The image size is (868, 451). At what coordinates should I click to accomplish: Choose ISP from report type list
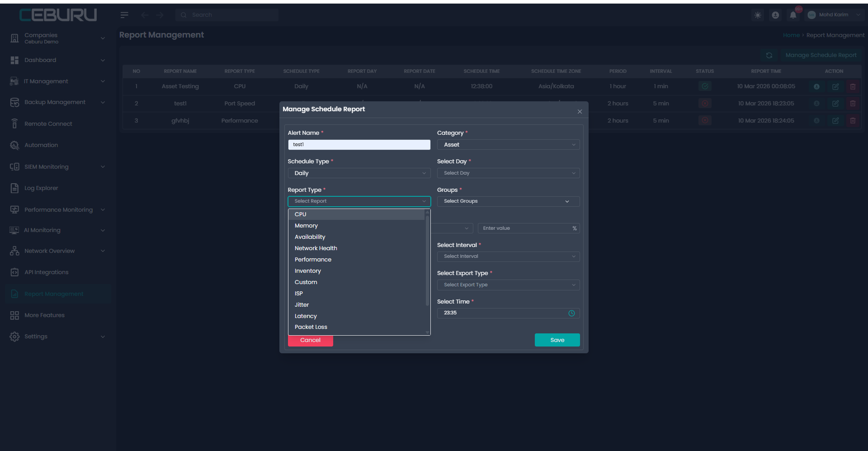[356, 294]
